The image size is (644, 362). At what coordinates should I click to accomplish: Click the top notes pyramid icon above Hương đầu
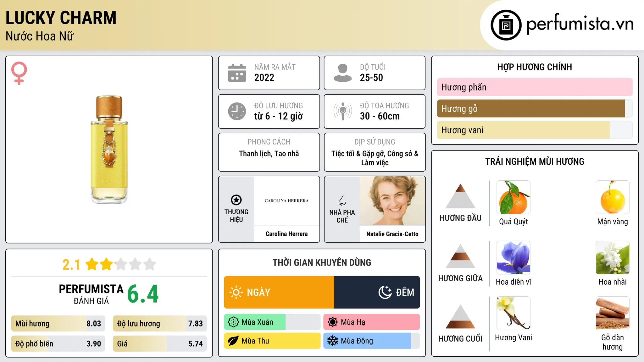click(461, 196)
